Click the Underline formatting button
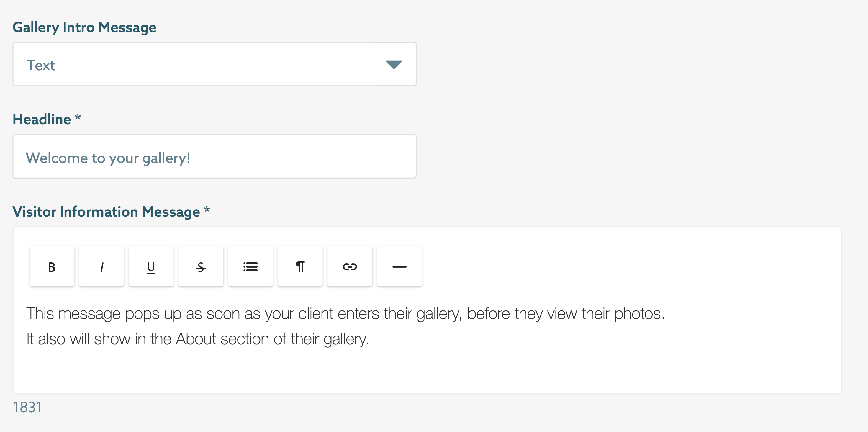This screenshot has height=432, width=868. coord(151,266)
